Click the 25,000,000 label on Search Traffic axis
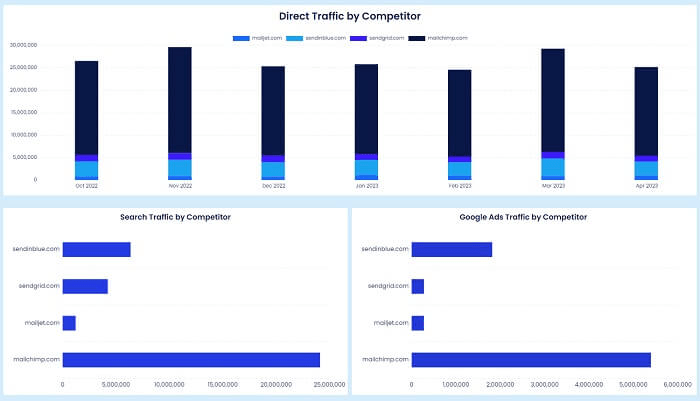 click(x=329, y=384)
